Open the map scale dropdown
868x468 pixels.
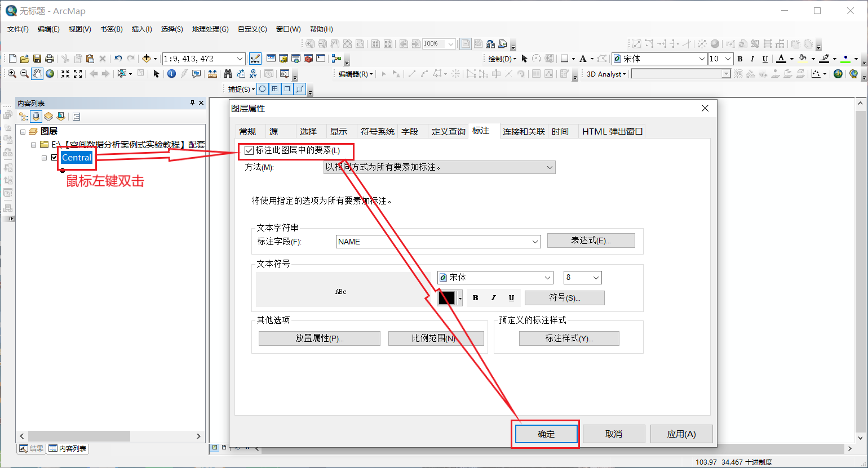[x=240, y=59]
